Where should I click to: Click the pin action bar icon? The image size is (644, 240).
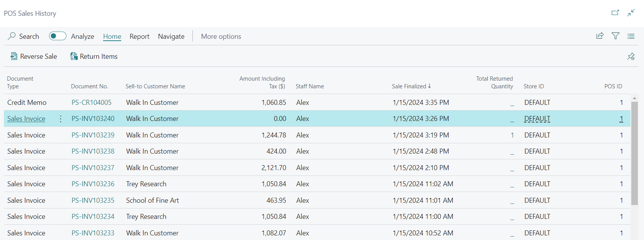tap(631, 56)
